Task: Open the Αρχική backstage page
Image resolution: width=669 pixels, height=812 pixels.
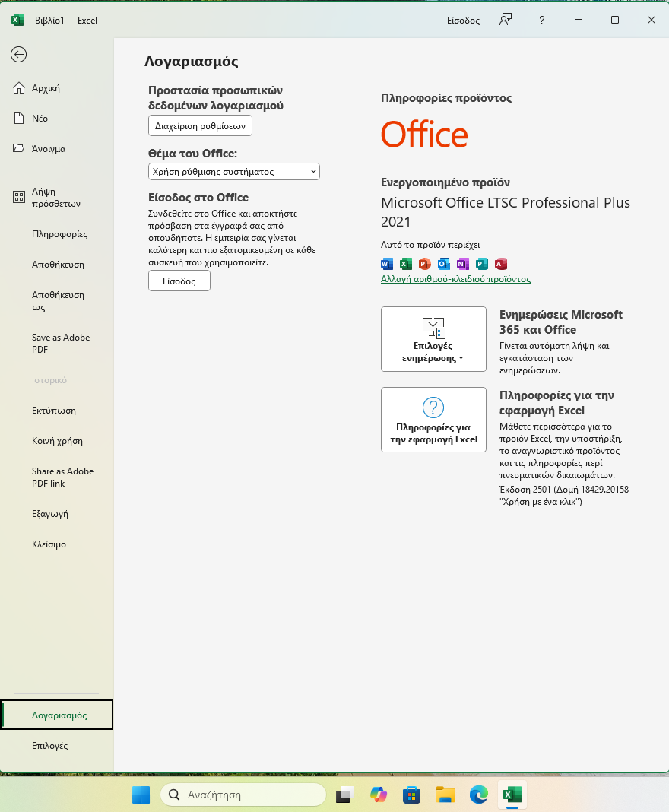Action: (x=56, y=88)
